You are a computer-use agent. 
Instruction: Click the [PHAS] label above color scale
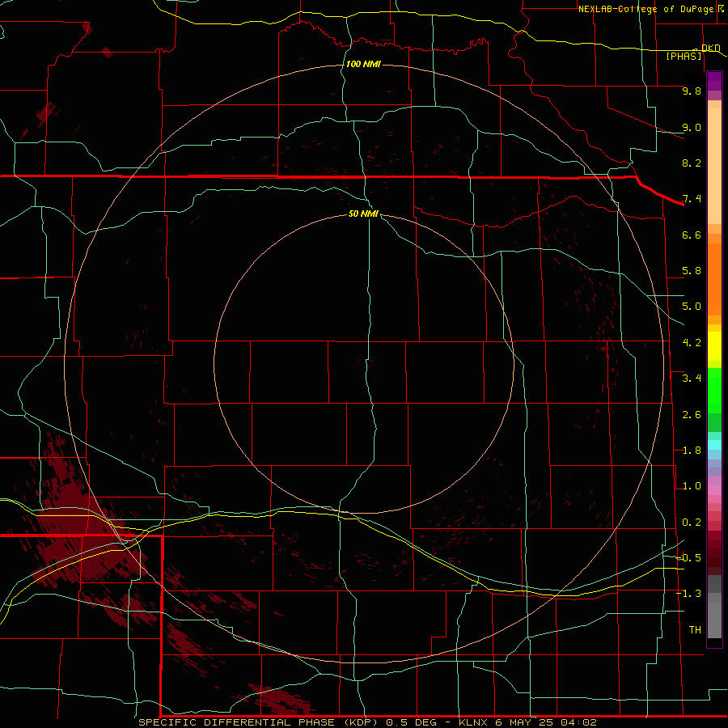pyautogui.click(x=684, y=56)
